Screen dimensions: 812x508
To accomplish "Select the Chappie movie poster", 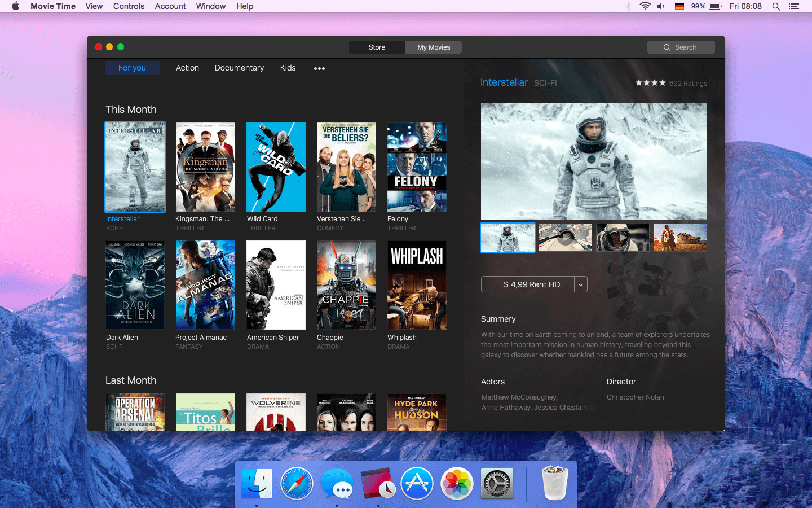I will point(346,285).
